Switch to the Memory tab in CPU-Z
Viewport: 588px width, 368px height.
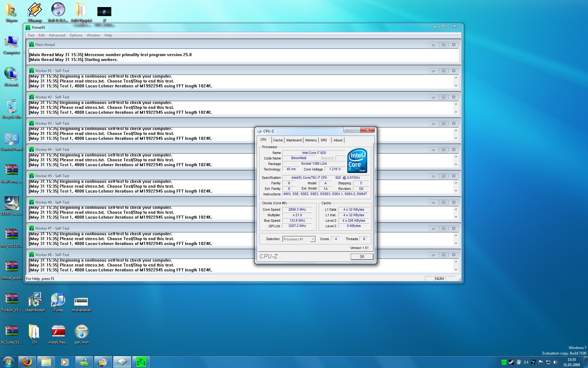click(311, 140)
